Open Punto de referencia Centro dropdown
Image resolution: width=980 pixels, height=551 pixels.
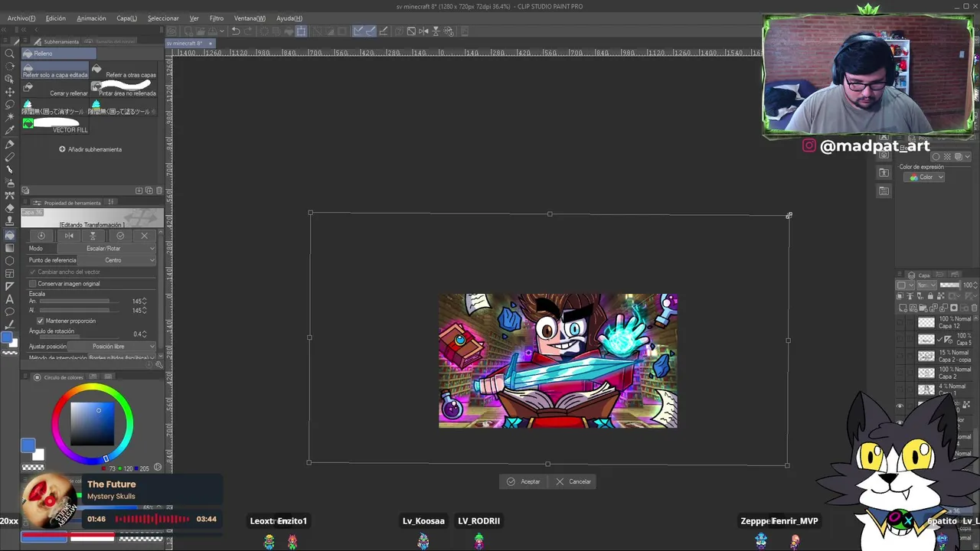pyautogui.click(x=116, y=260)
